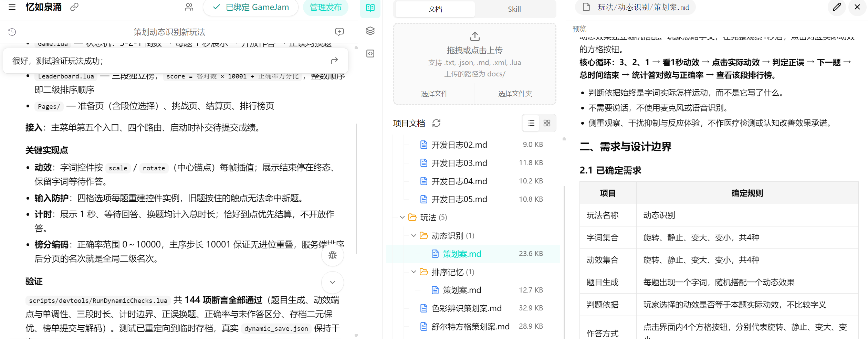Select the layers stack sidebar icon
This screenshot has height=339, width=868.
click(370, 31)
